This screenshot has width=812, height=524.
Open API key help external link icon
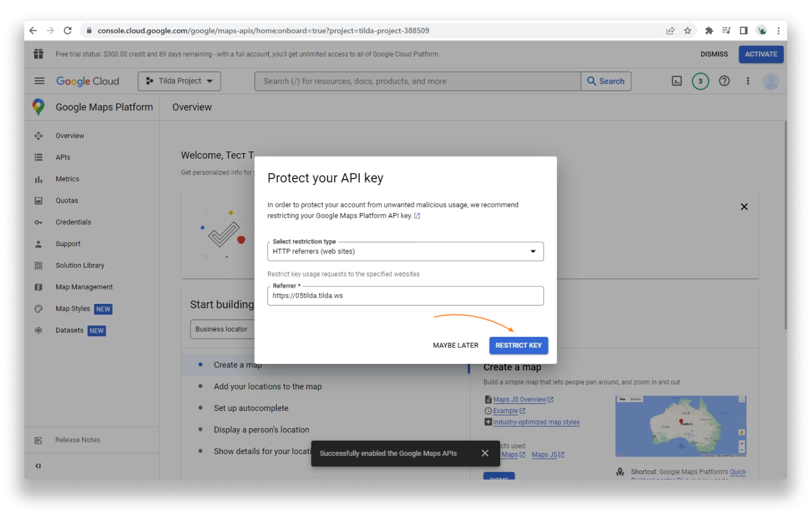pyautogui.click(x=417, y=216)
